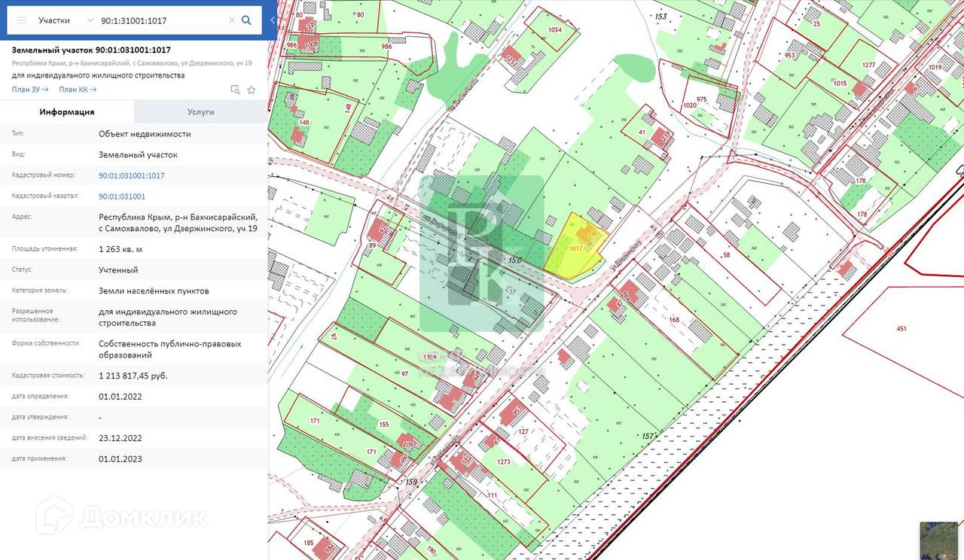Click parcel 1273 on the map

point(505,461)
